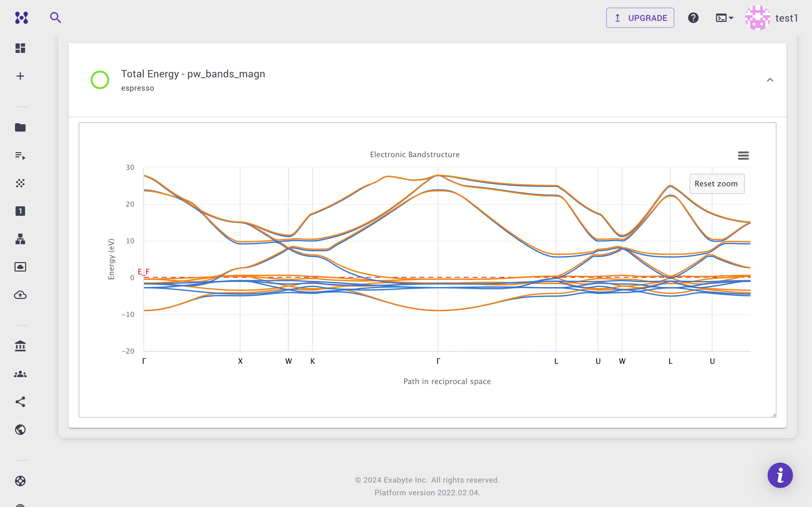Click the share icon in sidebar
This screenshot has height=507, width=812.
[x=21, y=402]
